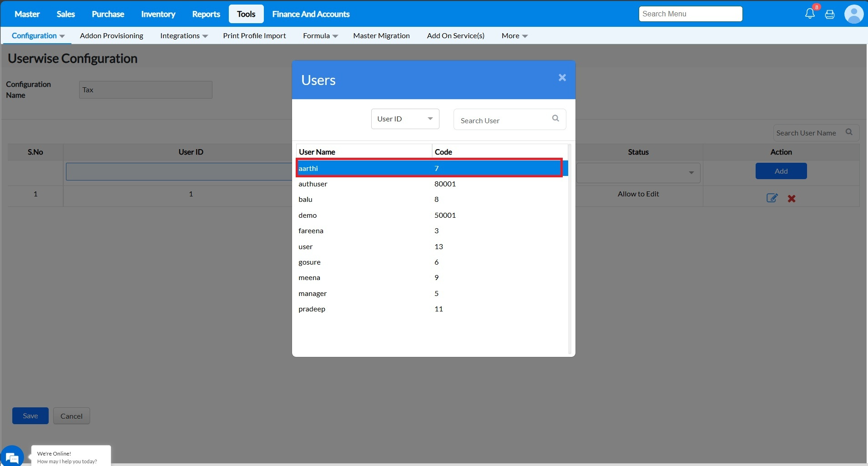The image size is (868, 466).
Task: Open the Finance And Accounts menu
Action: point(311,14)
